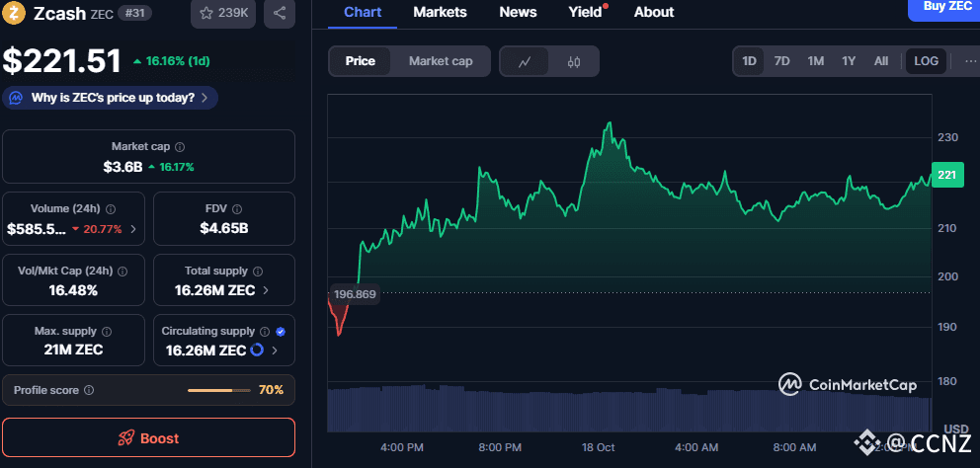
Task: Click the Profile score info icon
Action: (x=89, y=390)
